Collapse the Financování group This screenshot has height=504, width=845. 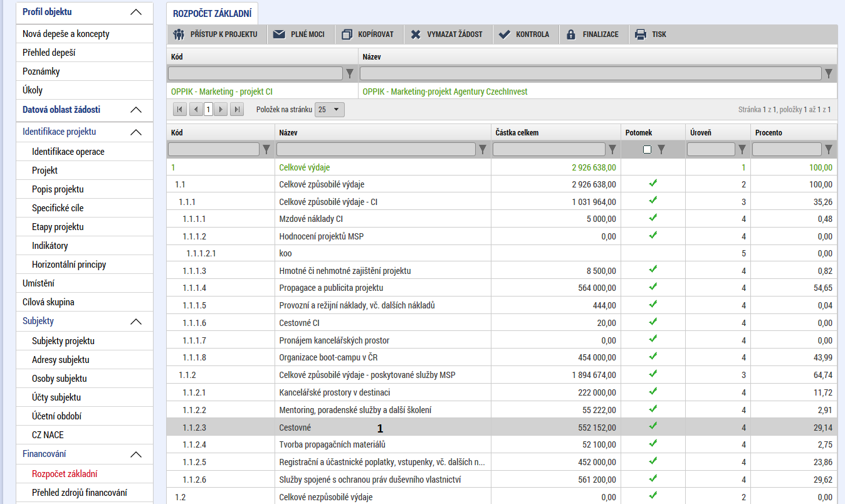pyautogui.click(x=135, y=454)
